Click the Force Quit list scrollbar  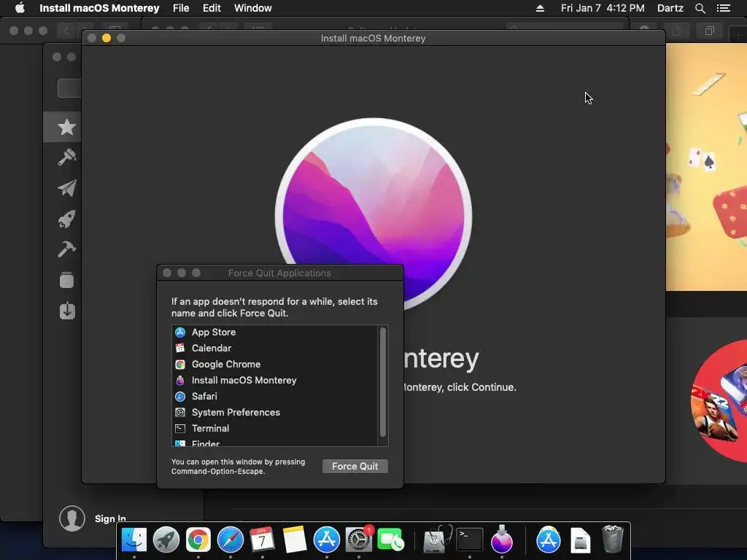point(382,381)
